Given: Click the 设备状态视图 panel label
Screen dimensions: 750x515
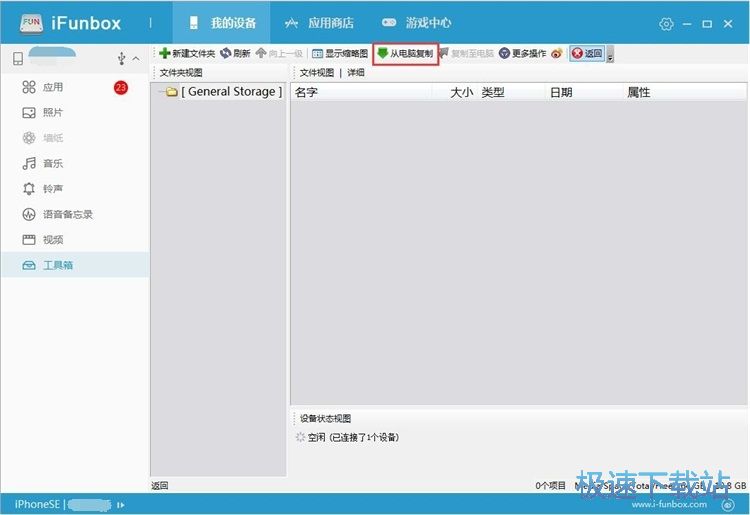Looking at the screenshot, I should pyautogui.click(x=325, y=418).
